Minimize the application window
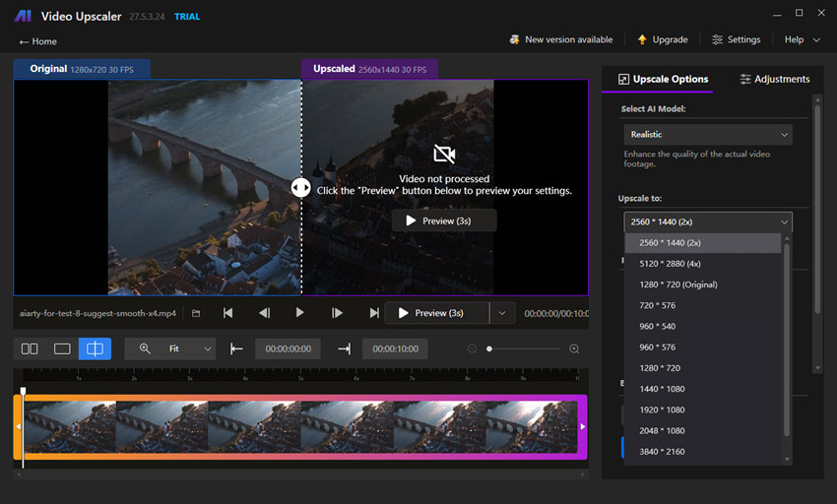The height and width of the screenshot is (504, 837). pyautogui.click(x=777, y=13)
